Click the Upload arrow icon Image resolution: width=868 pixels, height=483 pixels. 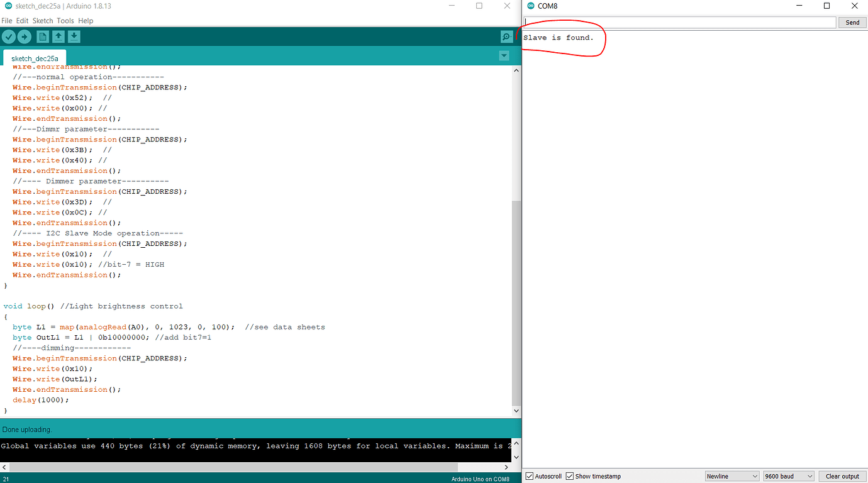(25, 36)
